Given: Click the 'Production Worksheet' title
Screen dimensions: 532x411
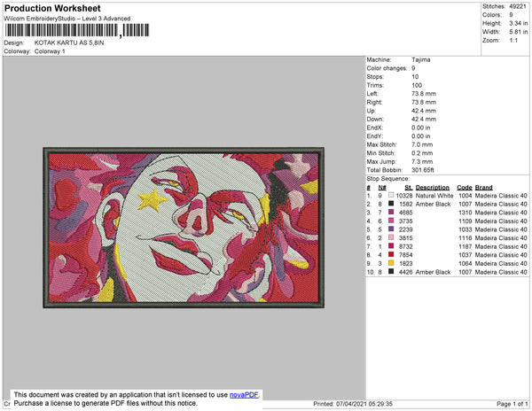Looking at the screenshot, I should tap(52, 9).
